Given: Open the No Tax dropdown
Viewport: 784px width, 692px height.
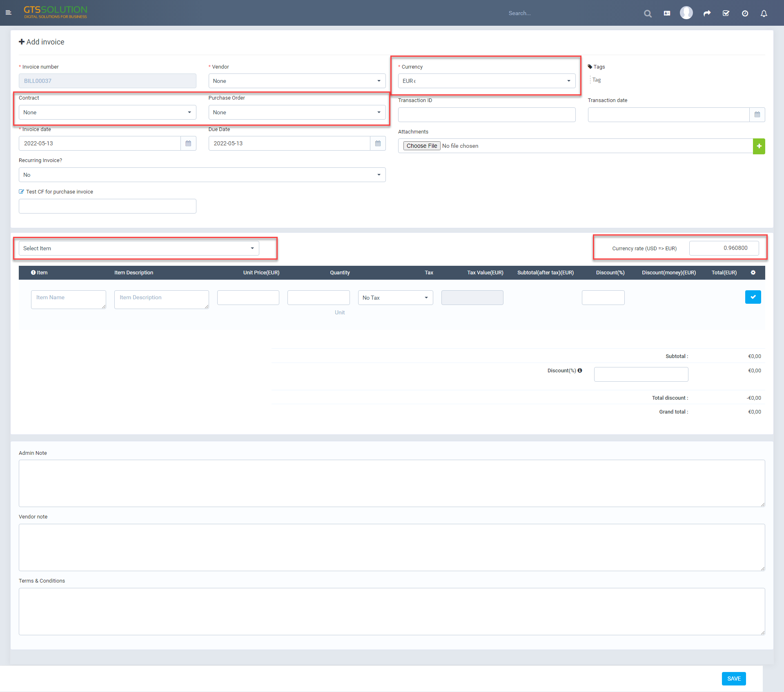Looking at the screenshot, I should (x=395, y=298).
